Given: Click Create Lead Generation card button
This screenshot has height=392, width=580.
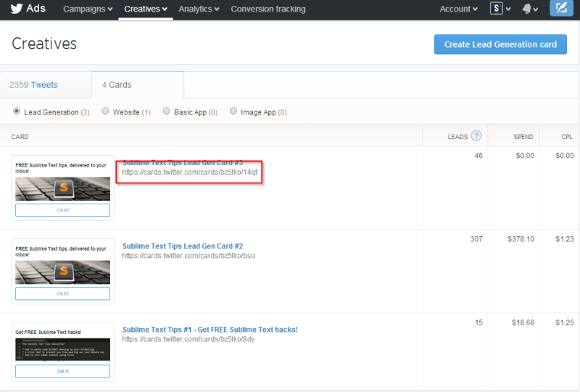Looking at the screenshot, I should [x=500, y=44].
